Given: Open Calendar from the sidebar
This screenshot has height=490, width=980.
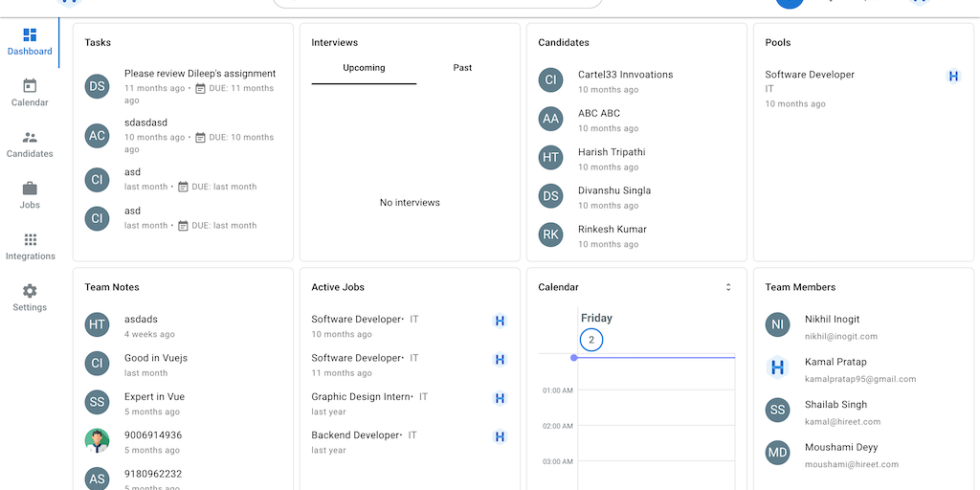Looking at the screenshot, I should click(x=30, y=86).
